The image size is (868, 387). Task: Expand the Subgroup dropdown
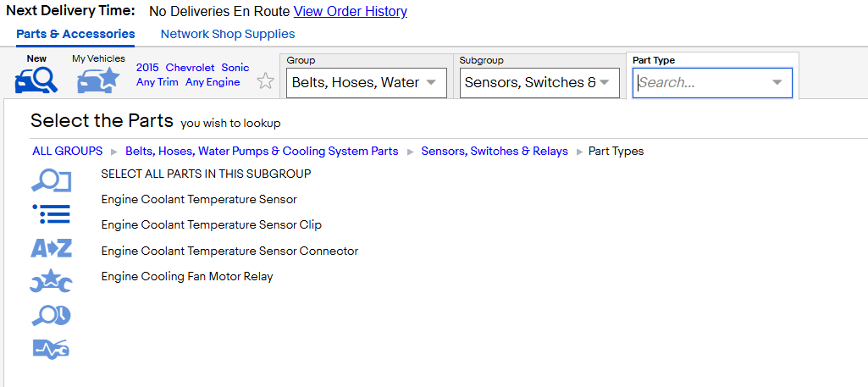point(539,83)
